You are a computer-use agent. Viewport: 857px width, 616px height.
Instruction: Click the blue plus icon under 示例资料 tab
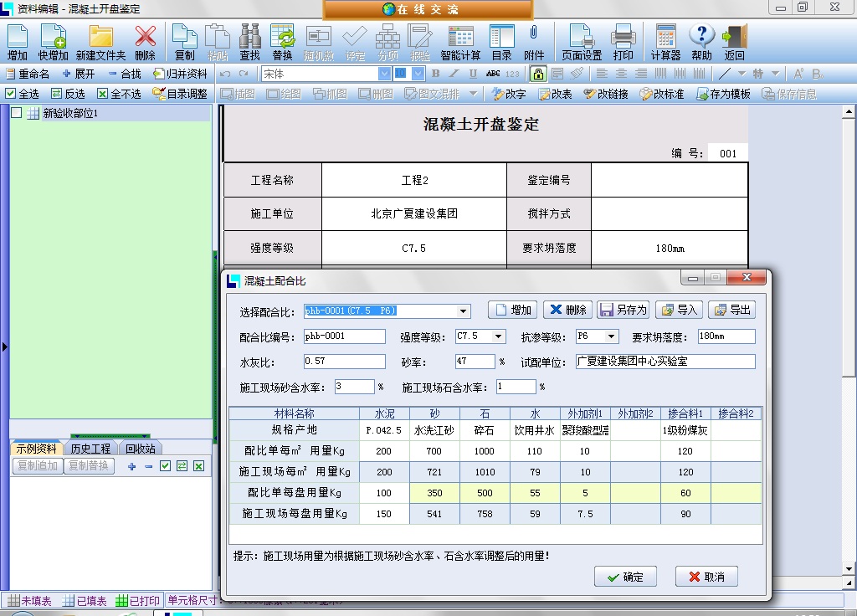(131, 466)
